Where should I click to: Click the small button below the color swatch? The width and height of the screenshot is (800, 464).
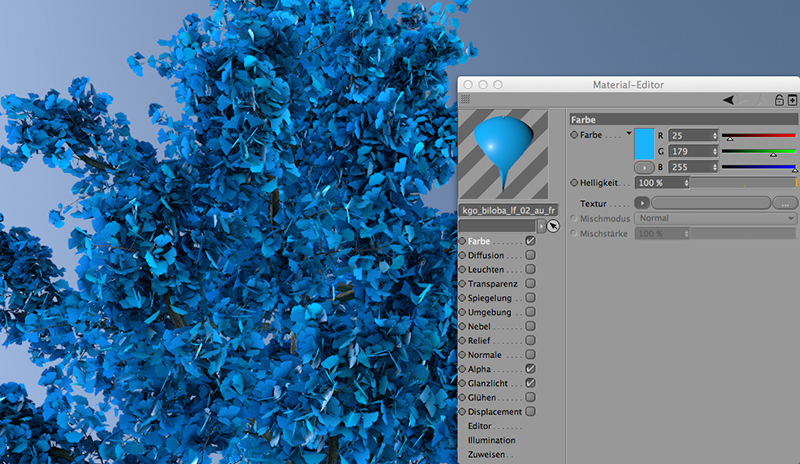click(x=644, y=167)
